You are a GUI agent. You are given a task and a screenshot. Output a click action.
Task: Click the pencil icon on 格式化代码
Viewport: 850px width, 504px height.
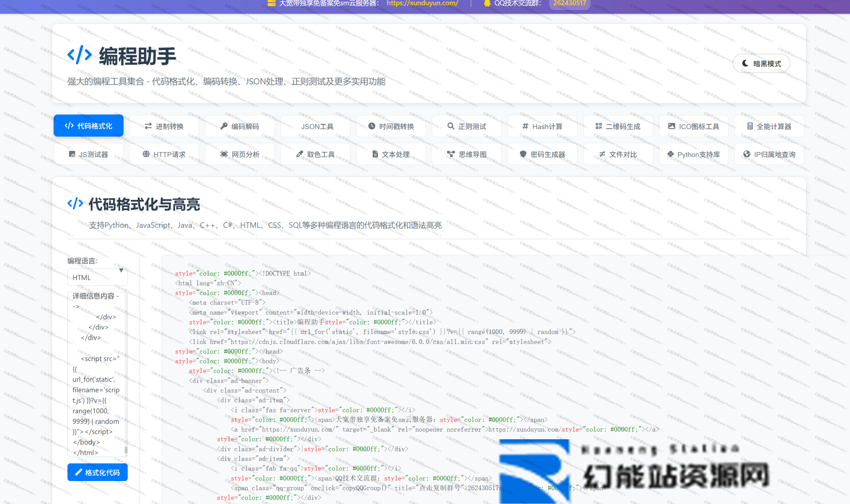click(78, 472)
